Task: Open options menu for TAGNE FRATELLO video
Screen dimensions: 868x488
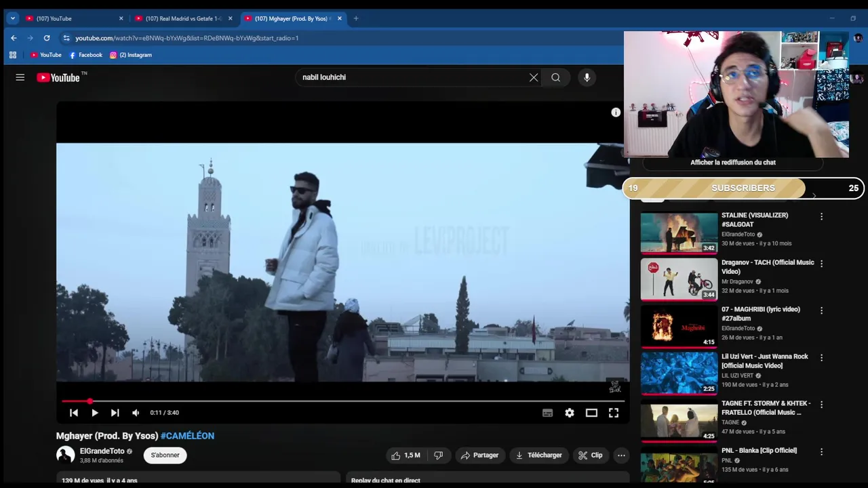Action: [x=821, y=405]
